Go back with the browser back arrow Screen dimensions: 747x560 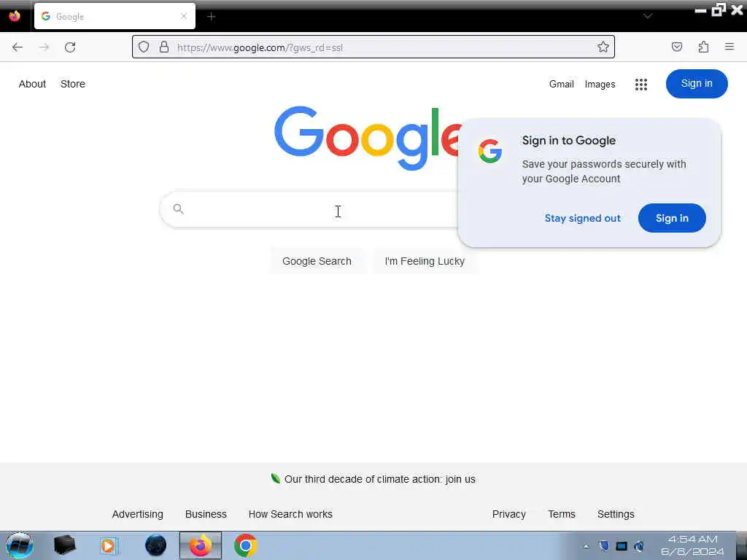tap(18, 47)
